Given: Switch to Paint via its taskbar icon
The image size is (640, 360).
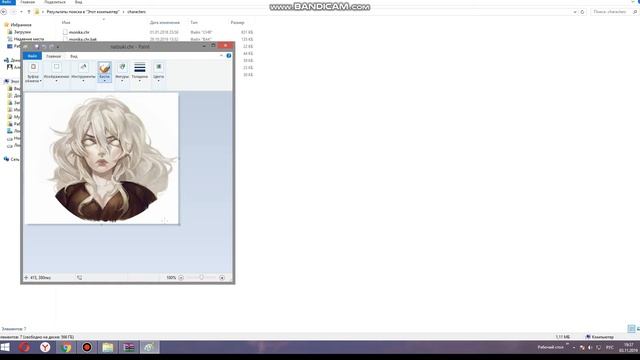Looking at the screenshot, I should pyautogui.click(x=149, y=347).
